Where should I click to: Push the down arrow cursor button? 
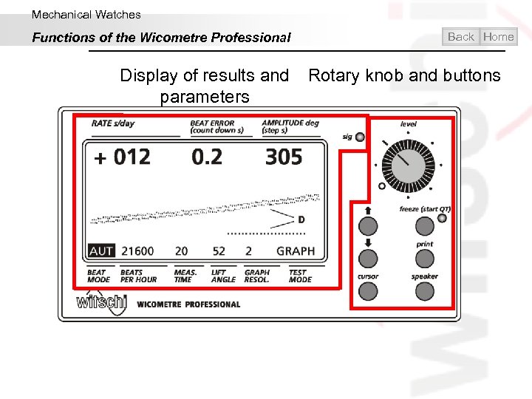point(368,259)
